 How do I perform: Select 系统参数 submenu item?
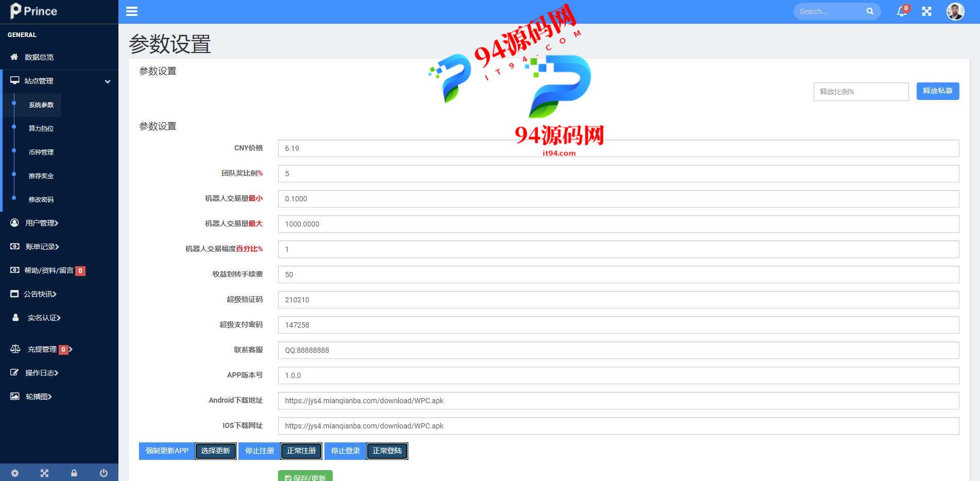41,105
